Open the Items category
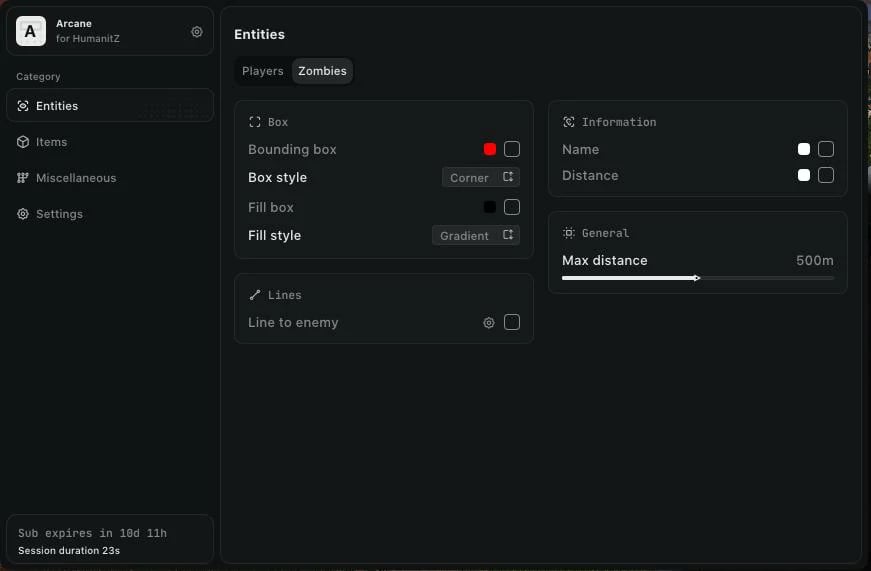This screenshot has width=871, height=571. [52, 142]
